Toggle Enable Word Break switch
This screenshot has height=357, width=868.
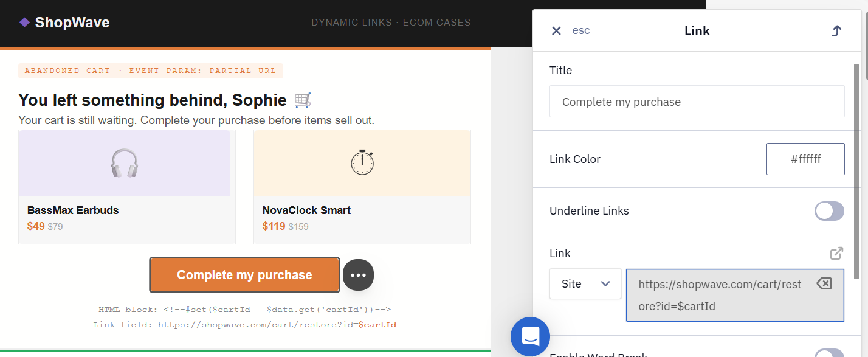tap(829, 353)
